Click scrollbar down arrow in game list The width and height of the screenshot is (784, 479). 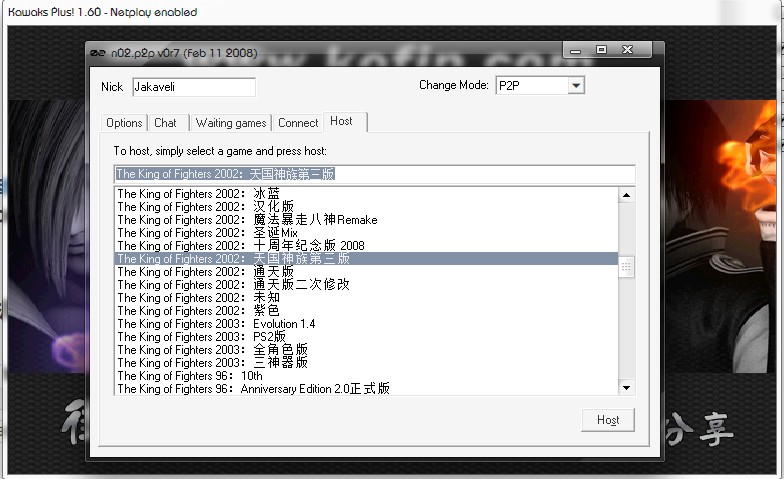[626, 388]
